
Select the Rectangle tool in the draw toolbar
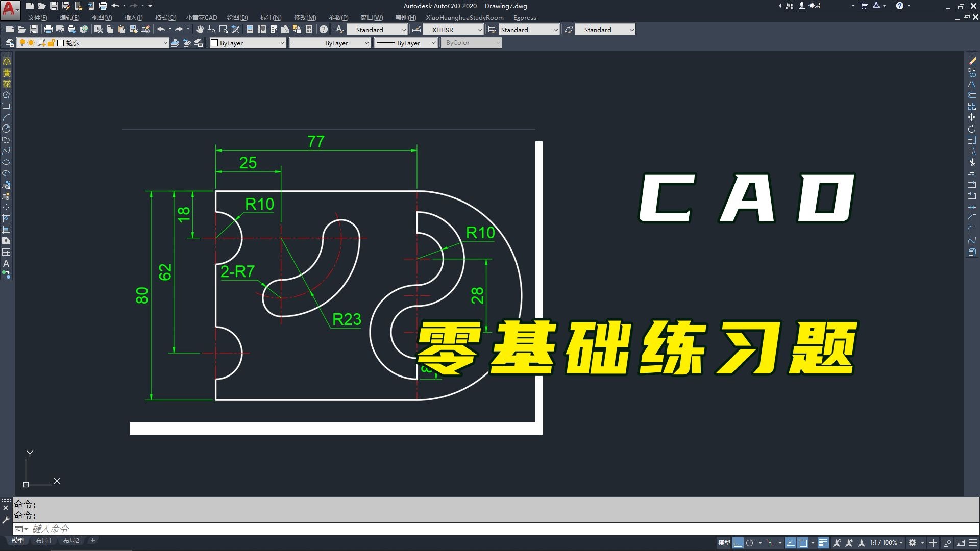[x=7, y=106]
